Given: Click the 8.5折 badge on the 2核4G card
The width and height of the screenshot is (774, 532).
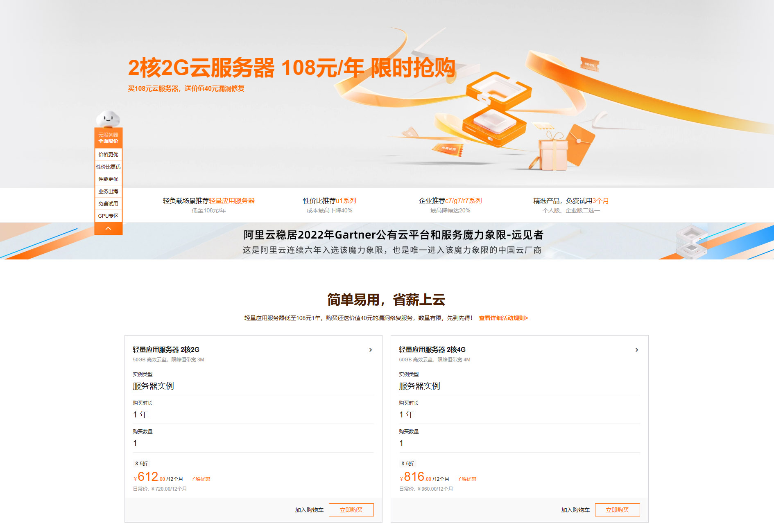Looking at the screenshot, I should coord(407,463).
